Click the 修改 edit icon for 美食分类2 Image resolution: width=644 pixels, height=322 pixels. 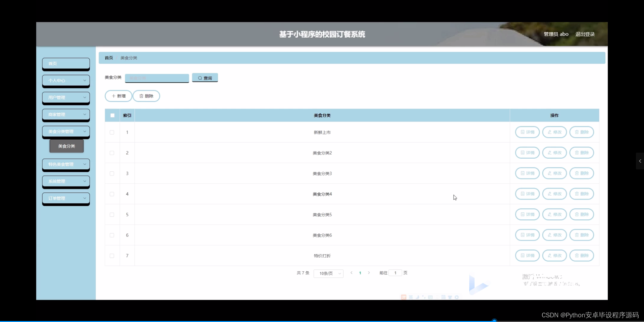point(549,153)
